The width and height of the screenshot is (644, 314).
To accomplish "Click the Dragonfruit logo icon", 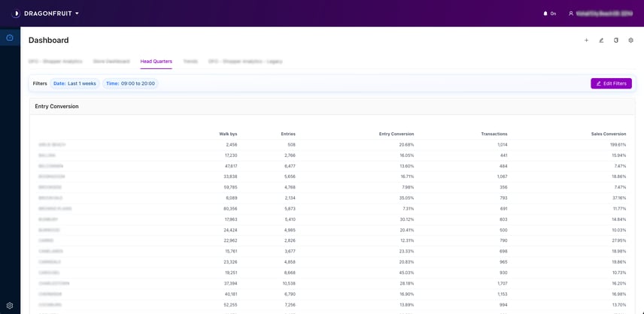I will coord(16,14).
